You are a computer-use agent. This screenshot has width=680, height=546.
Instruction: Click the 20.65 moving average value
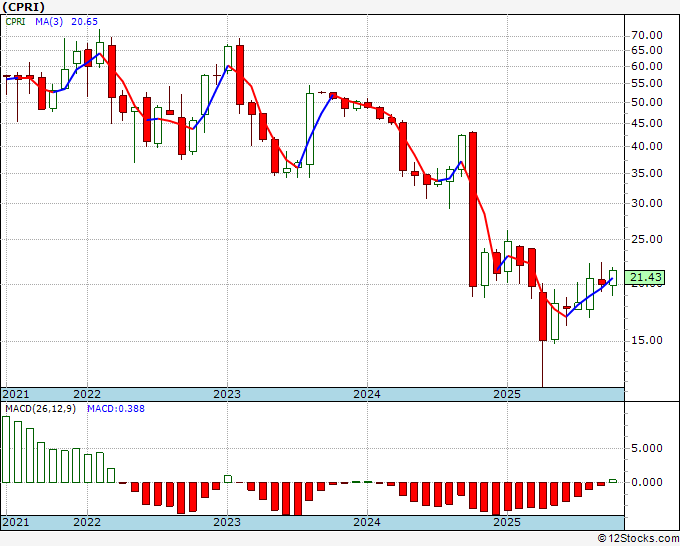click(85, 22)
